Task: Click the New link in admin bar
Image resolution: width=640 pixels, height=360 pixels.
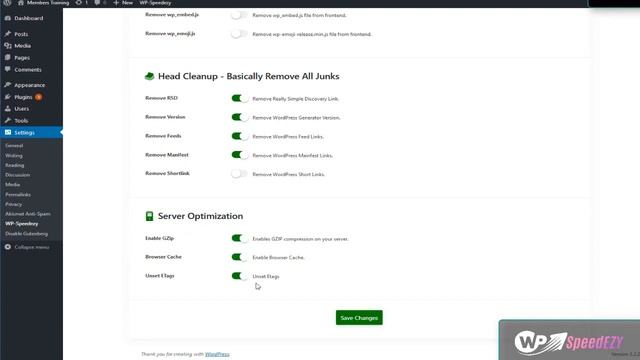Action: pos(127,3)
